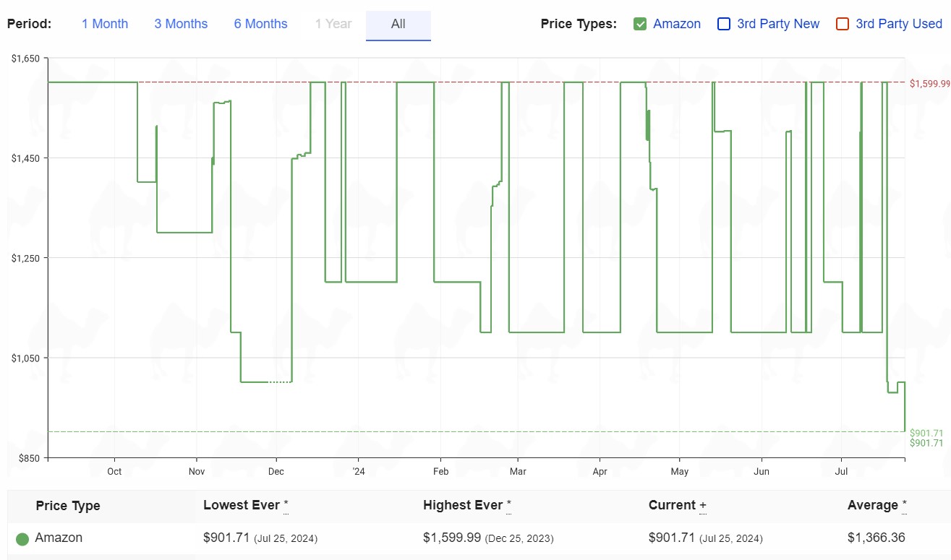
Task: Enable the 3rd Party New checkbox
Action: coord(724,24)
